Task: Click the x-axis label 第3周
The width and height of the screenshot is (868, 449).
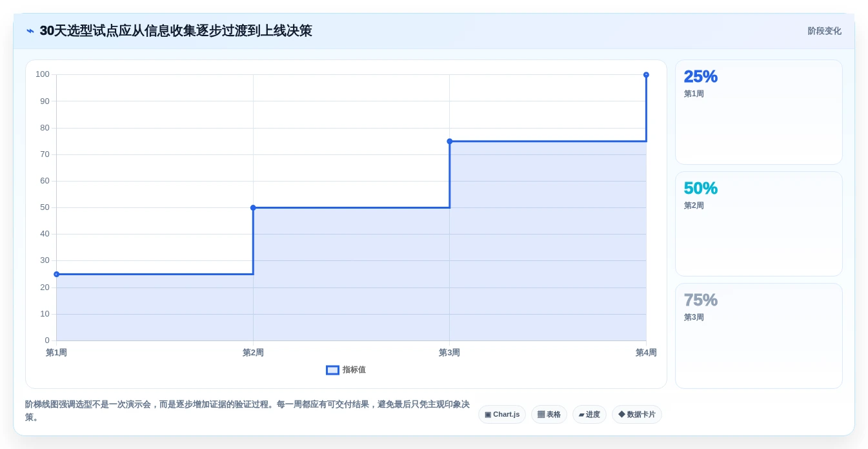Action: 449,353
